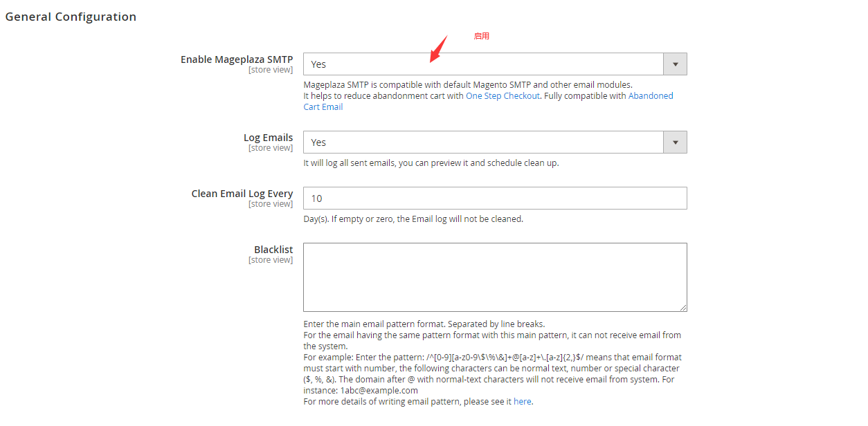
Task: Click the Blacklist textarea resize handle
Action: pos(684,308)
